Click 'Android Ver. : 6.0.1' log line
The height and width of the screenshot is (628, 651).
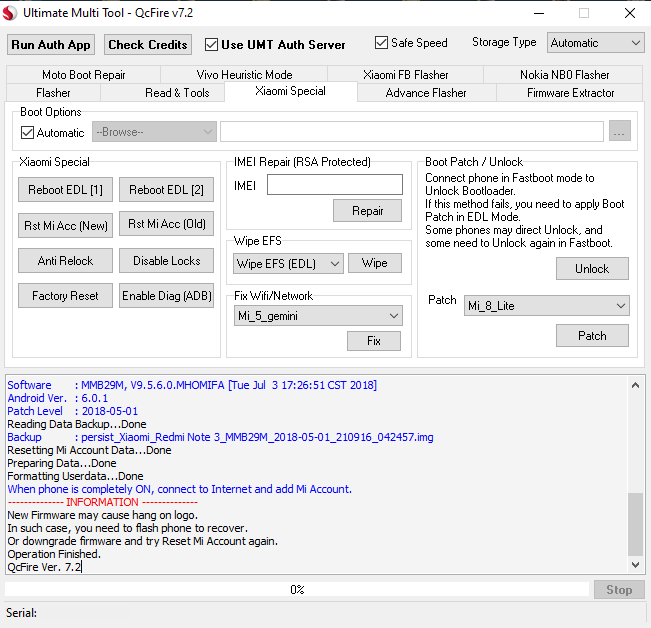pyautogui.click(x=57, y=398)
